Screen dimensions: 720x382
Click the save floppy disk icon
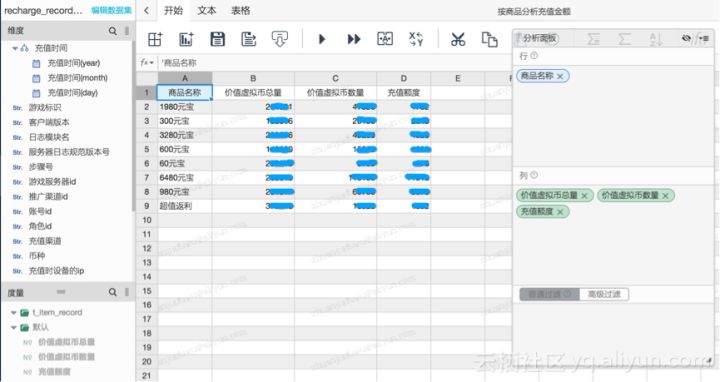(x=217, y=39)
